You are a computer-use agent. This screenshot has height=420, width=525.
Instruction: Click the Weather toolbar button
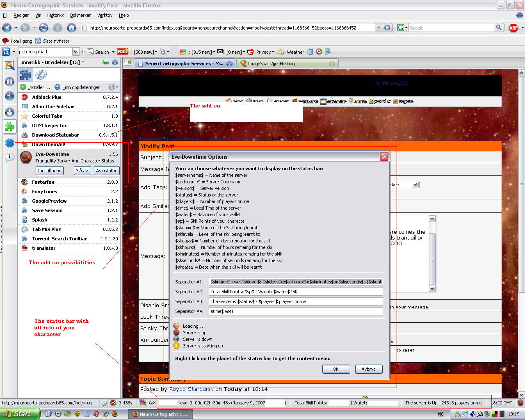[290, 52]
